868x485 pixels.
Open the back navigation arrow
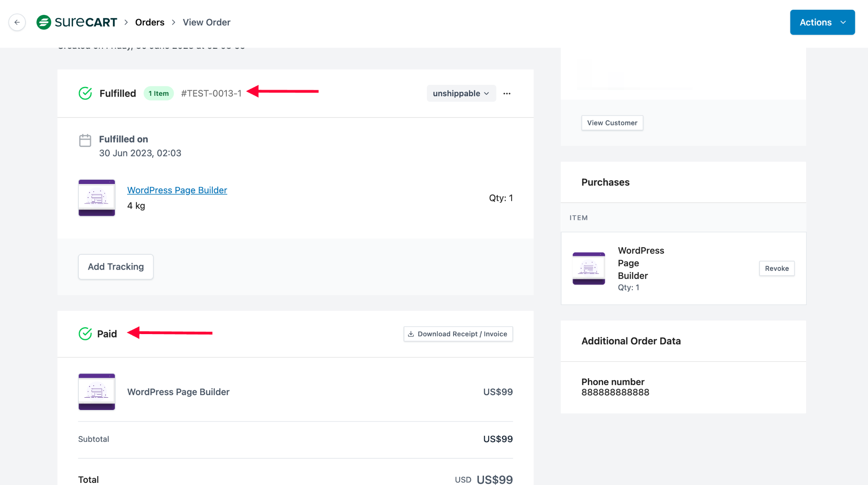17,22
